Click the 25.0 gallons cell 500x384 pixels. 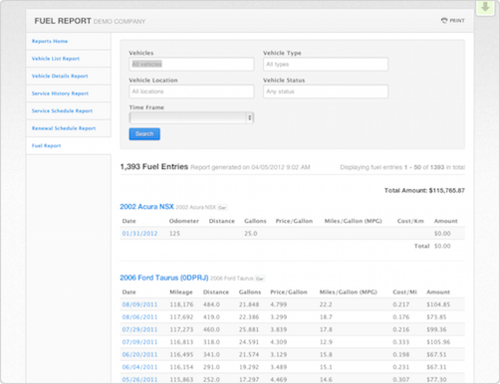point(251,233)
